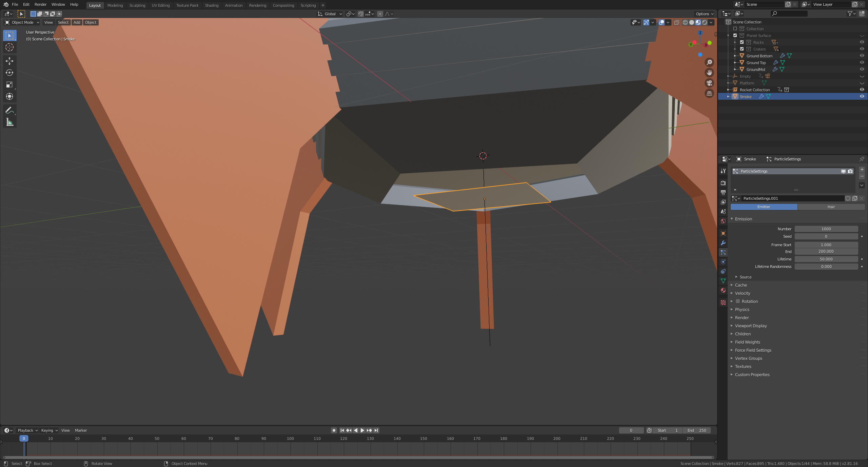Click the Hair particle type button
868x467 pixels.
click(x=831, y=207)
